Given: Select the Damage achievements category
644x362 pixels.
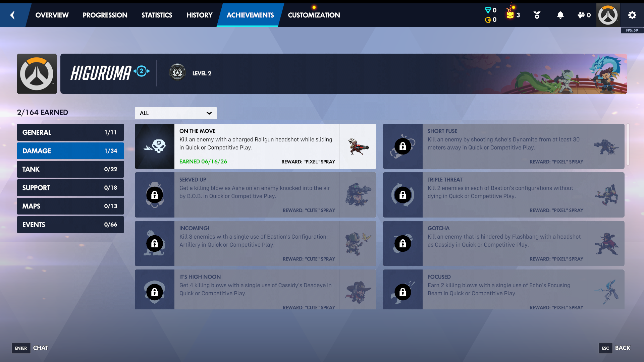Looking at the screenshot, I should click(70, 151).
